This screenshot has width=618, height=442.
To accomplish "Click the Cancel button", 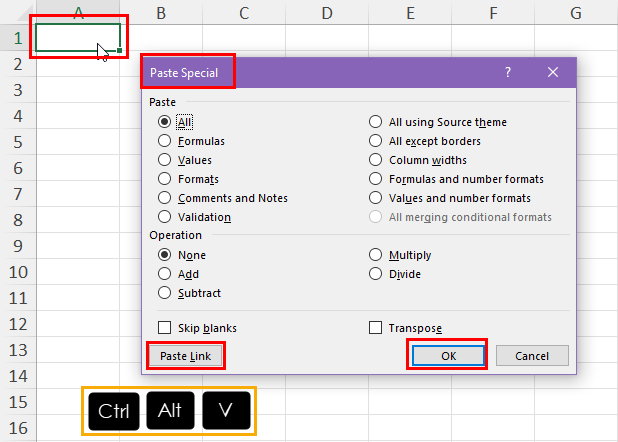I will point(532,356).
